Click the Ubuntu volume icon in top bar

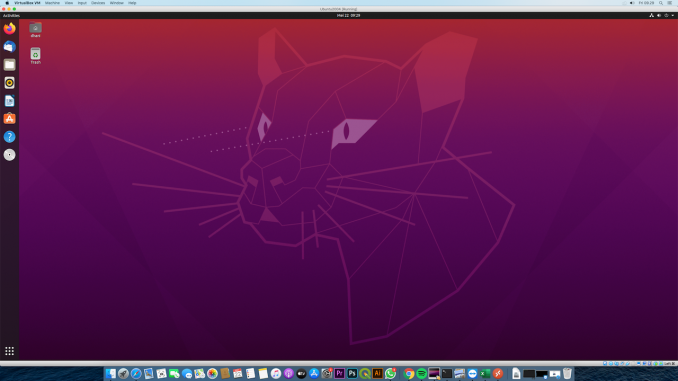coord(659,16)
